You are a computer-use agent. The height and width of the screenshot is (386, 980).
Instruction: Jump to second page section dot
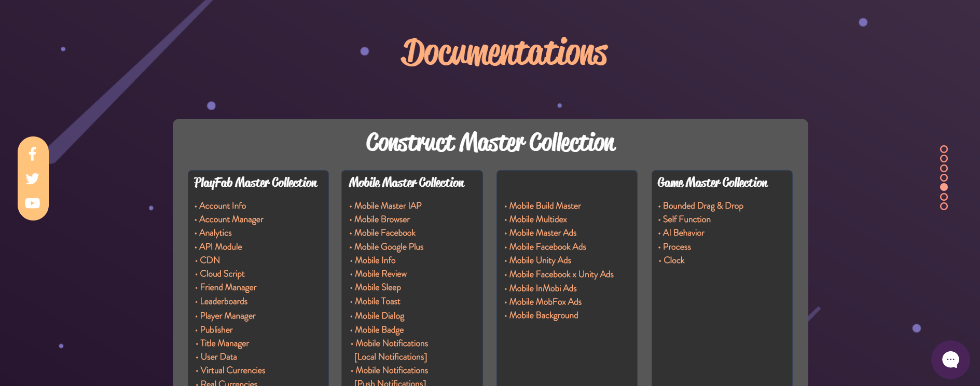(944, 159)
